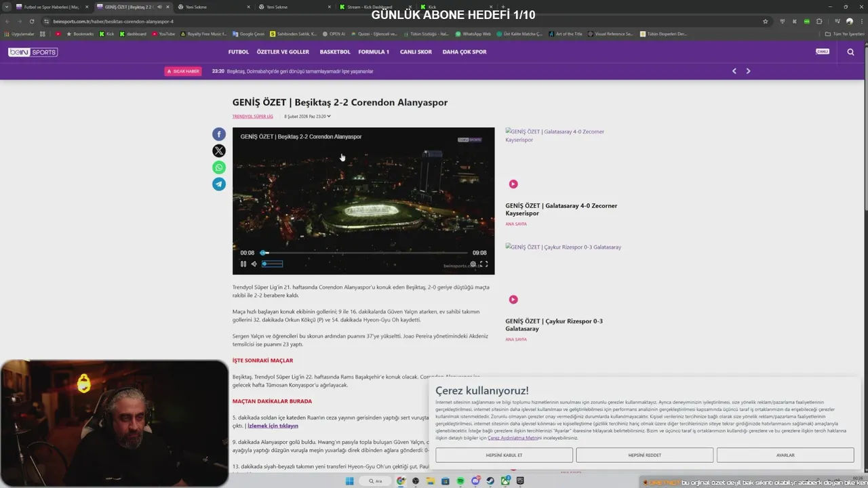Click the İŞTE SONRAKİ MAÇLAR heading
This screenshot has height=488, width=868.
[263, 361]
